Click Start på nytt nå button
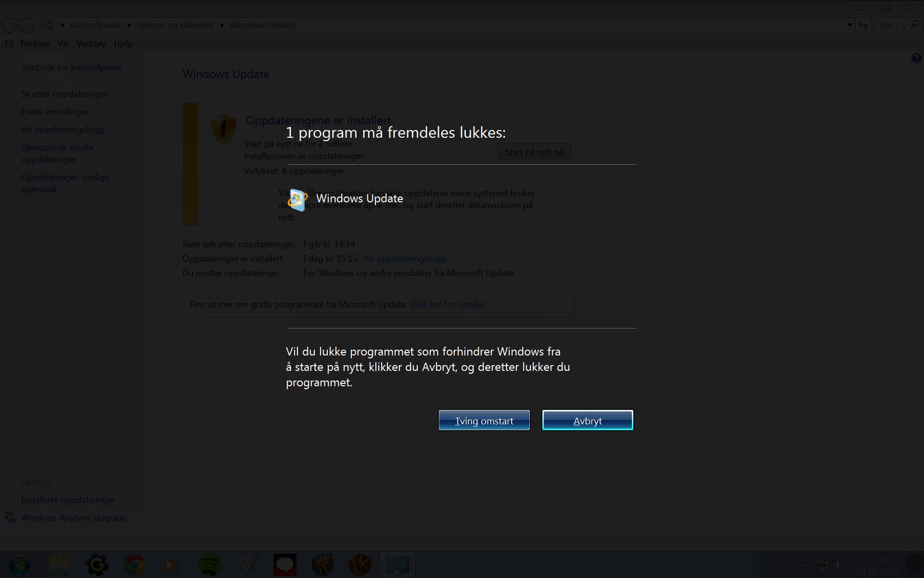Image resolution: width=924 pixels, height=578 pixels. coord(534,152)
